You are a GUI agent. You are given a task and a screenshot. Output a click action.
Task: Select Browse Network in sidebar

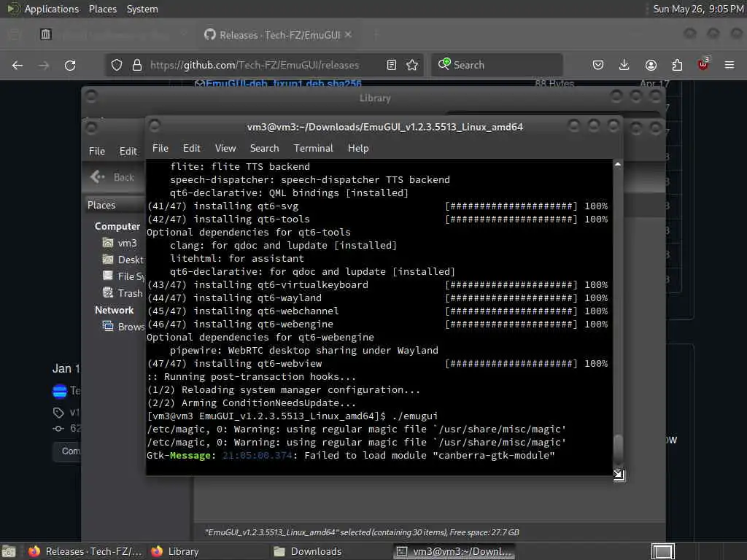[123, 327]
